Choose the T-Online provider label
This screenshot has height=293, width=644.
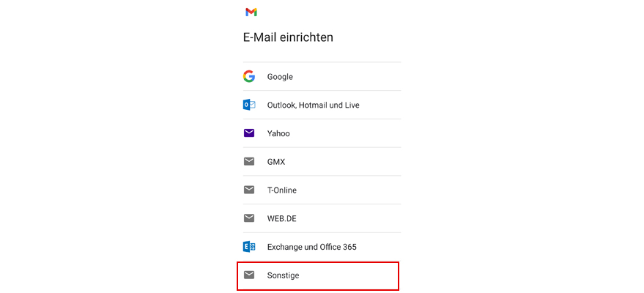point(281,190)
